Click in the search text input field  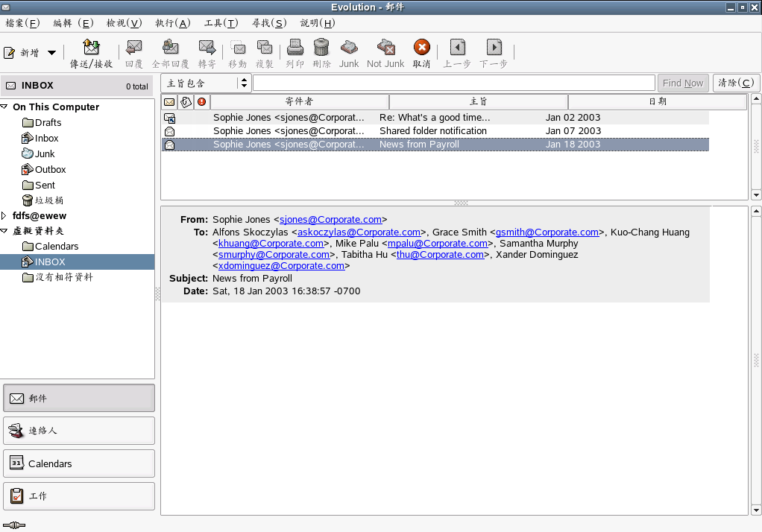(453, 83)
